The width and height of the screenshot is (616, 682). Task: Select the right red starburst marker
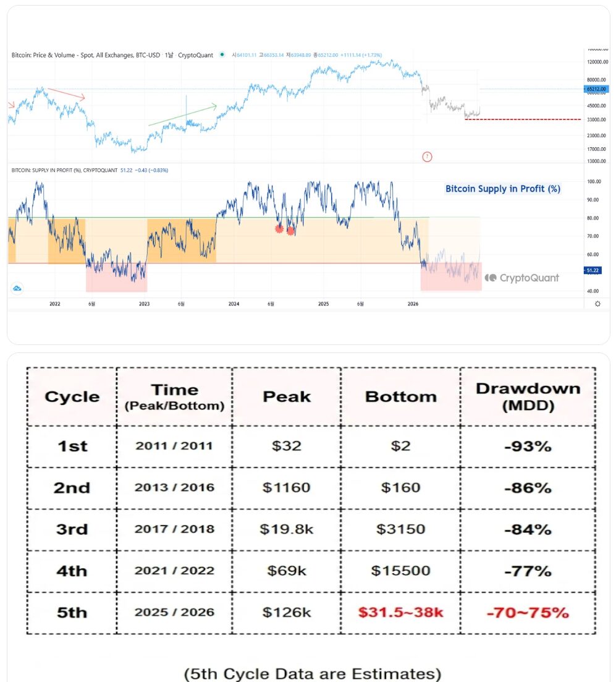290,231
